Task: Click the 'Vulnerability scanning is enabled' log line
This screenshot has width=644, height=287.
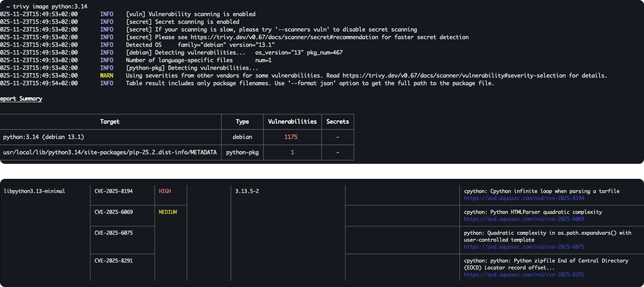Action: 191,14
